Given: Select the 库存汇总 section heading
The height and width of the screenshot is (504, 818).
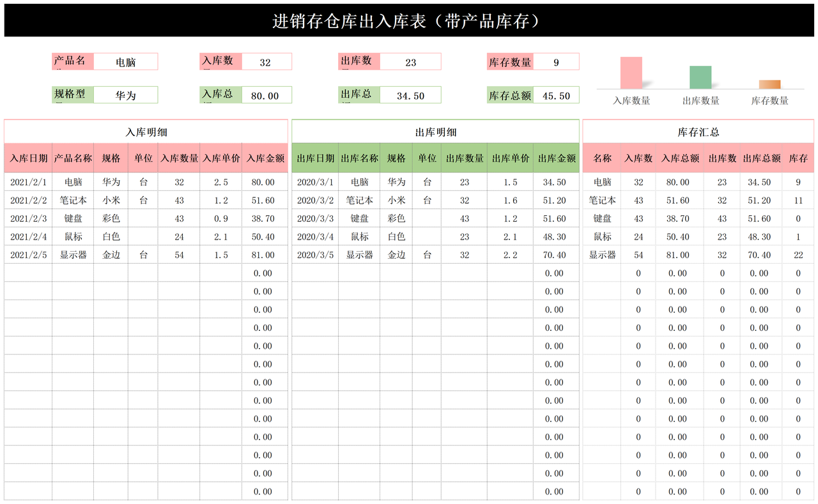Looking at the screenshot, I should [x=698, y=132].
